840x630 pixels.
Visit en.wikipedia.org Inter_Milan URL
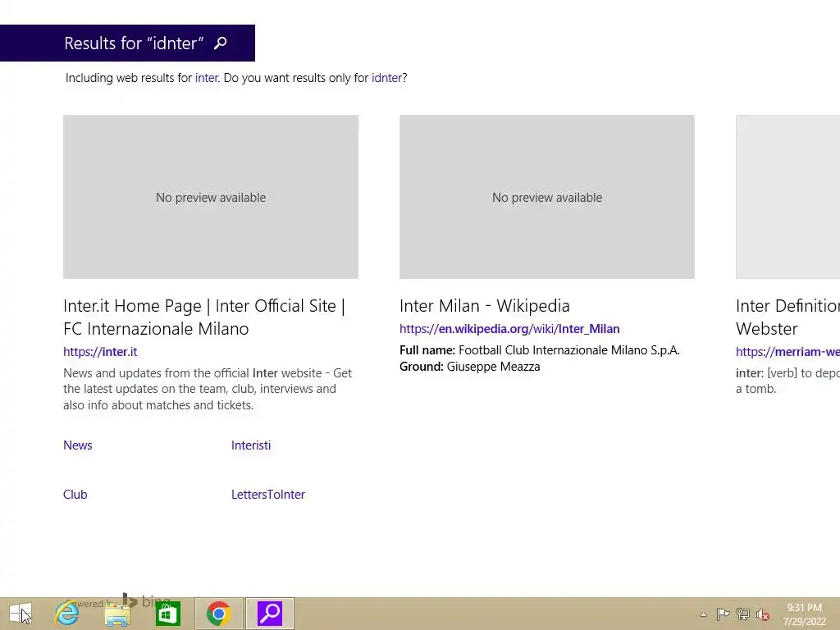pos(509,329)
